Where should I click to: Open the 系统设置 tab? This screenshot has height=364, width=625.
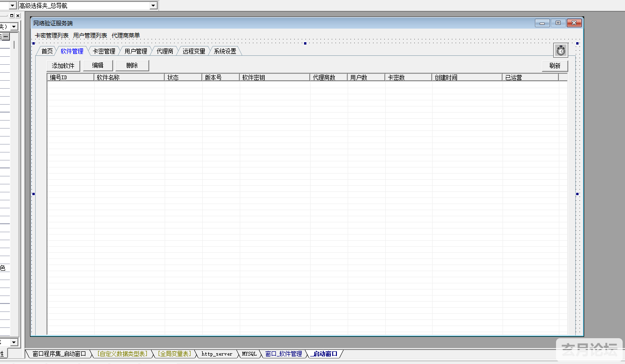click(225, 51)
